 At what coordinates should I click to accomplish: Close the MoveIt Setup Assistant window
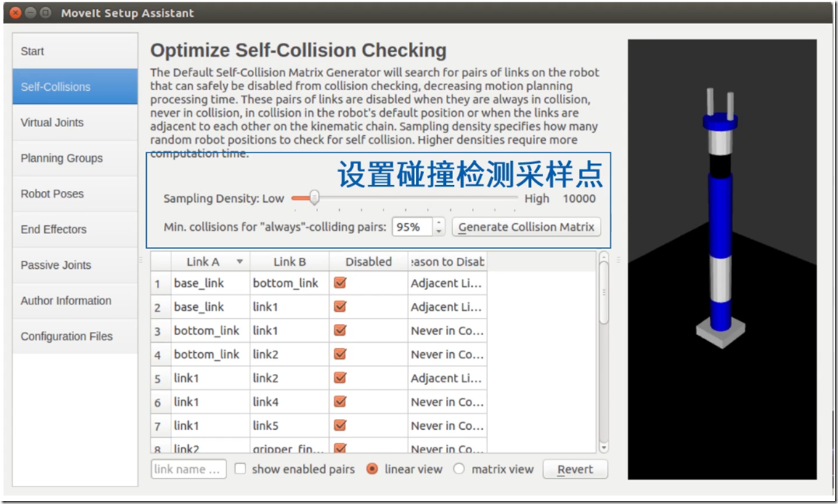point(15,13)
